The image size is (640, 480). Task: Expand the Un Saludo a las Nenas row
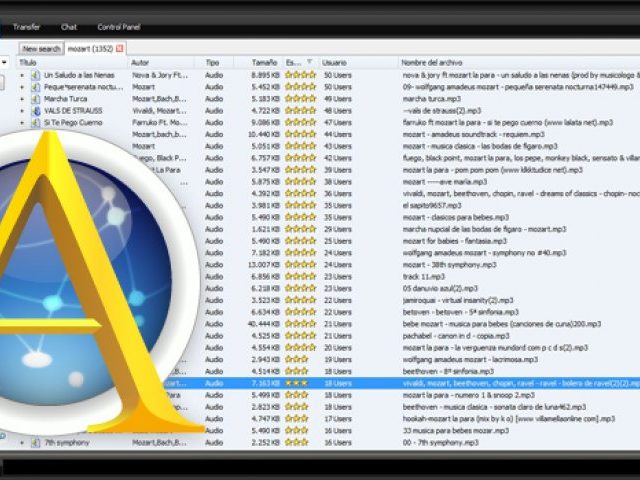(22, 75)
